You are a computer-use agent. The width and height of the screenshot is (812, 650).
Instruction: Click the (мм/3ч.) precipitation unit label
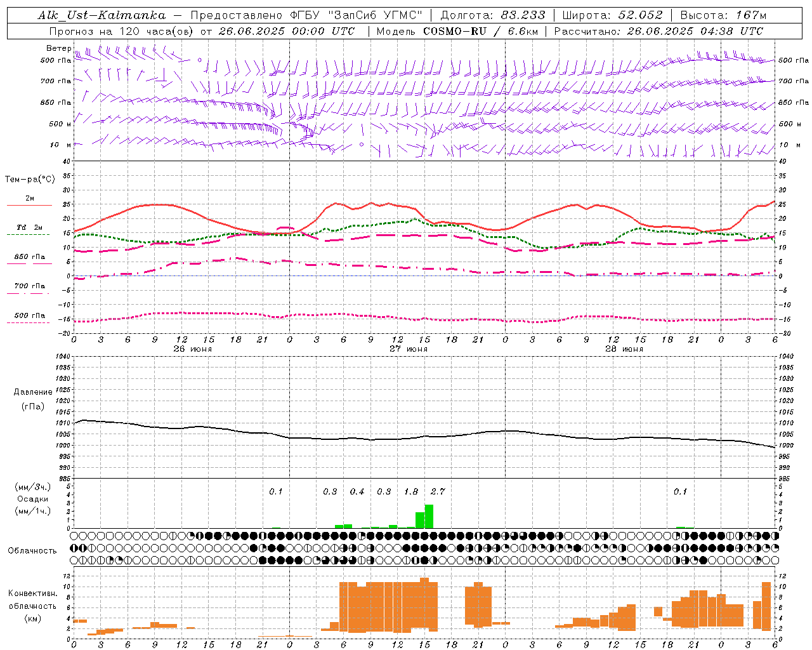pos(33,487)
